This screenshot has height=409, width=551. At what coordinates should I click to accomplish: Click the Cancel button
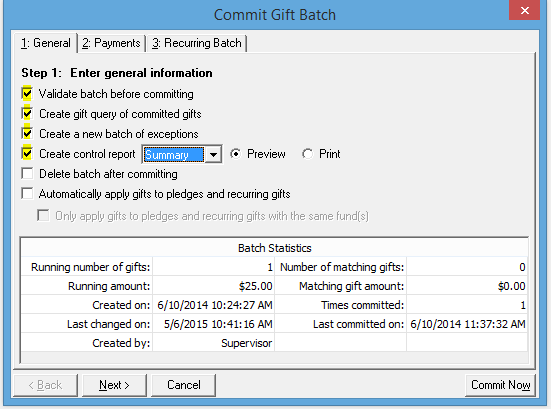(x=184, y=385)
